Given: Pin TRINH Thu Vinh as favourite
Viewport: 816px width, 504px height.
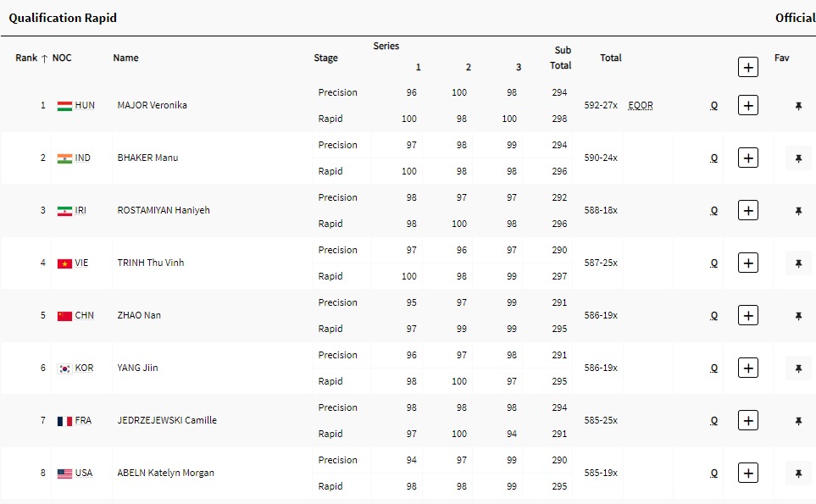Looking at the screenshot, I should (x=798, y=263).
